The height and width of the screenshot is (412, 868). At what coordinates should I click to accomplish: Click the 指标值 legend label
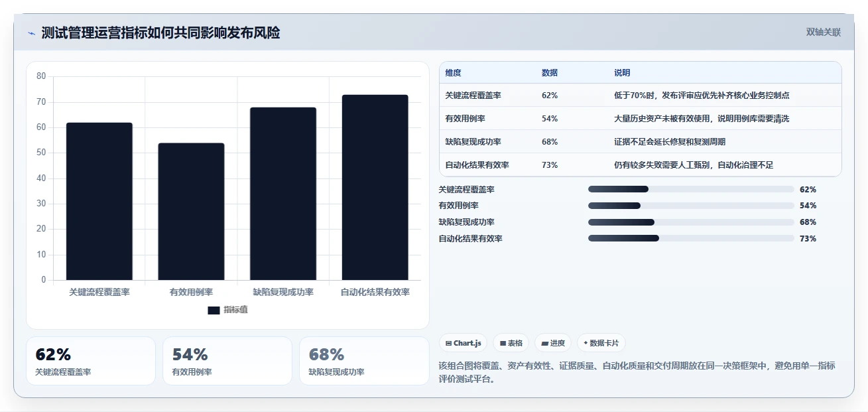click(235, 310)
